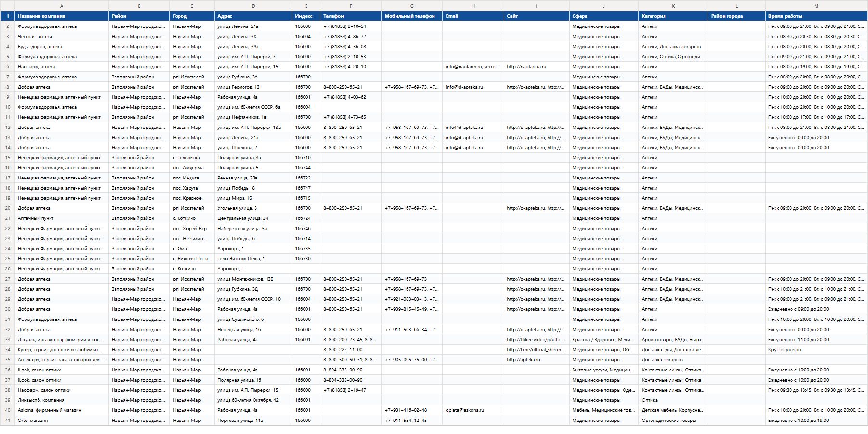Select the 'Линзыспб, компания' cell
Viewport: 868px width, 434px height.
(x=62, y=400)
